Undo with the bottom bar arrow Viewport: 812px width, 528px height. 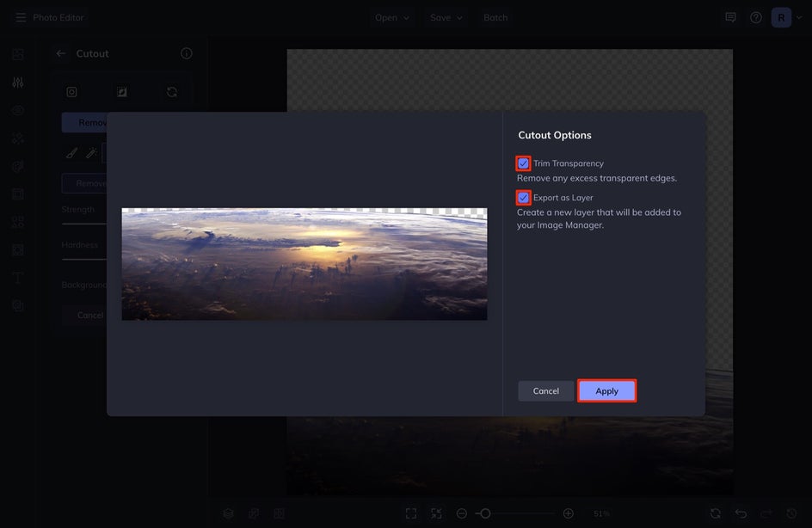click(741, 513)
